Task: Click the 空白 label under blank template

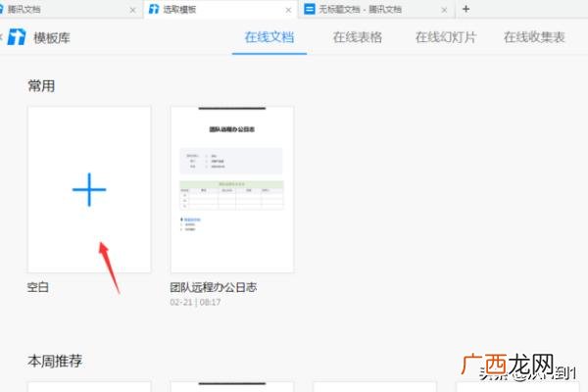Action: pos(38,287)
